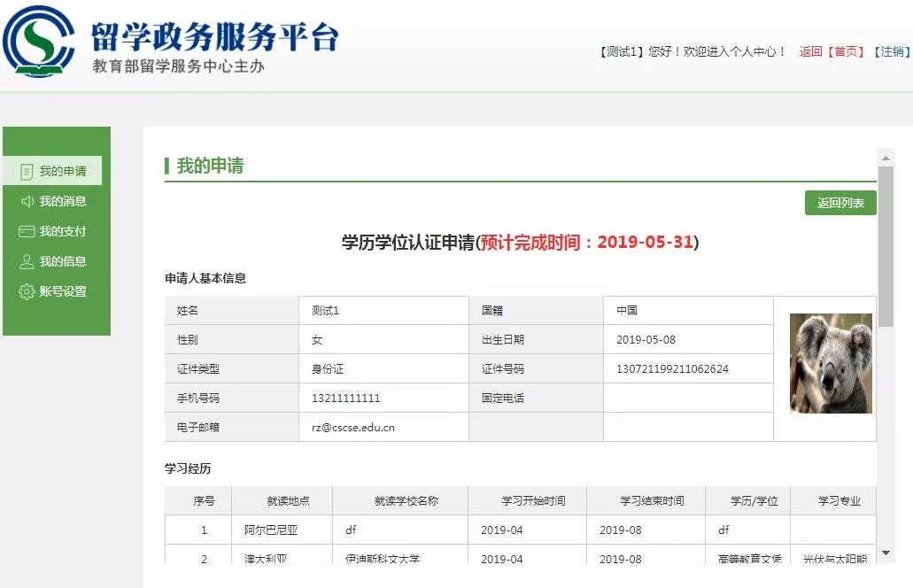Click the 返回 link in header
The height and width of the screenshot is (588, 913).
click(810, 51)
